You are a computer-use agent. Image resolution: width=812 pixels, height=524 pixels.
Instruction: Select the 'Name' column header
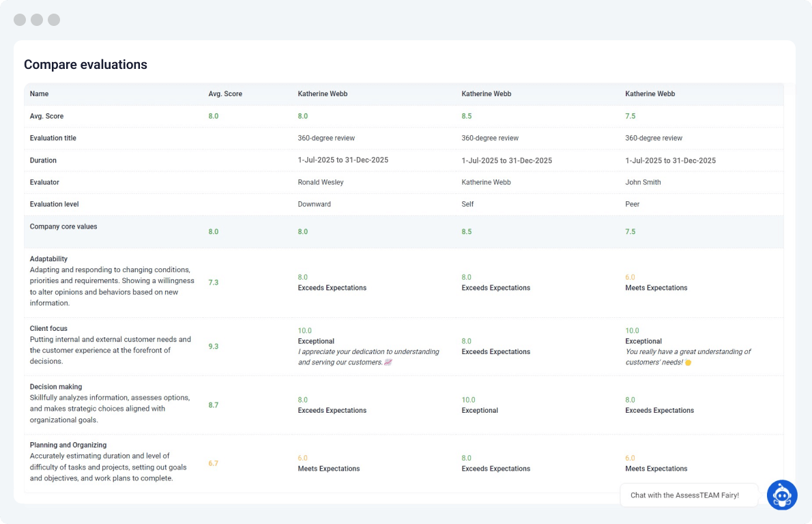point(40,94)
